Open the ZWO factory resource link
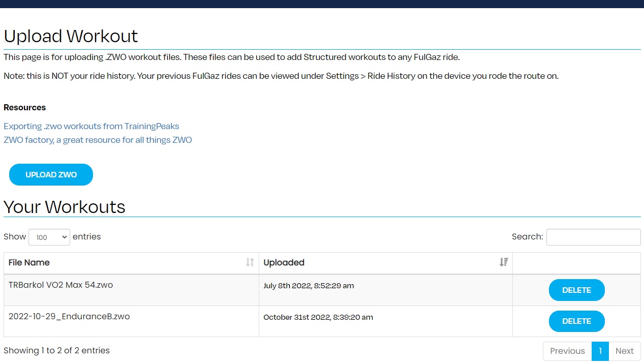Image resolution: width=644 pixels, height=364 pixels. pyautogui.click(x=98, y=140)
